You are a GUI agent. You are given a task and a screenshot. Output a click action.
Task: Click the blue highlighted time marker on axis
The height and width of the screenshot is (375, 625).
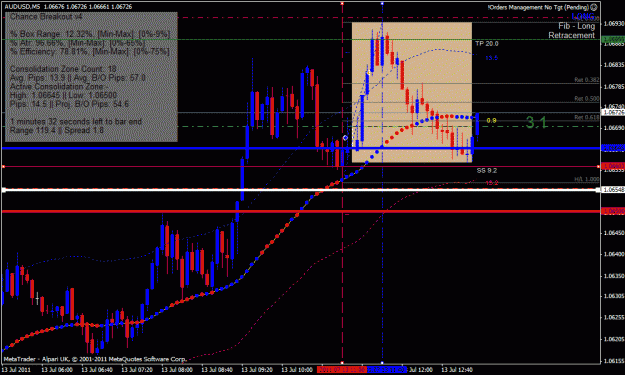[386, 370]
